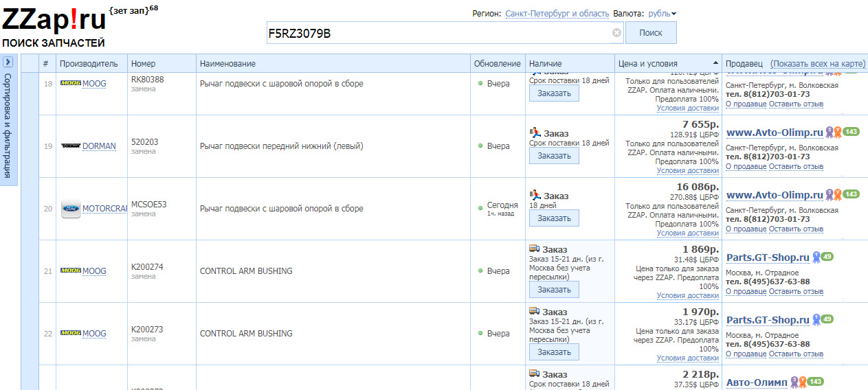Click the green update status dot in row 20
The width and height of the screenshot is (868, 390).
click(480, 207)
